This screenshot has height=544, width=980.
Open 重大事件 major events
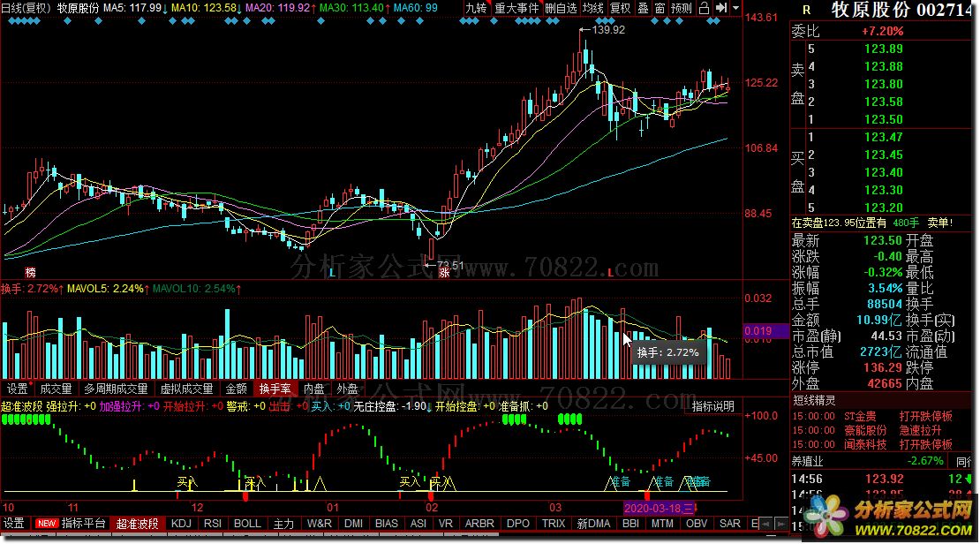tap(516, 8)
